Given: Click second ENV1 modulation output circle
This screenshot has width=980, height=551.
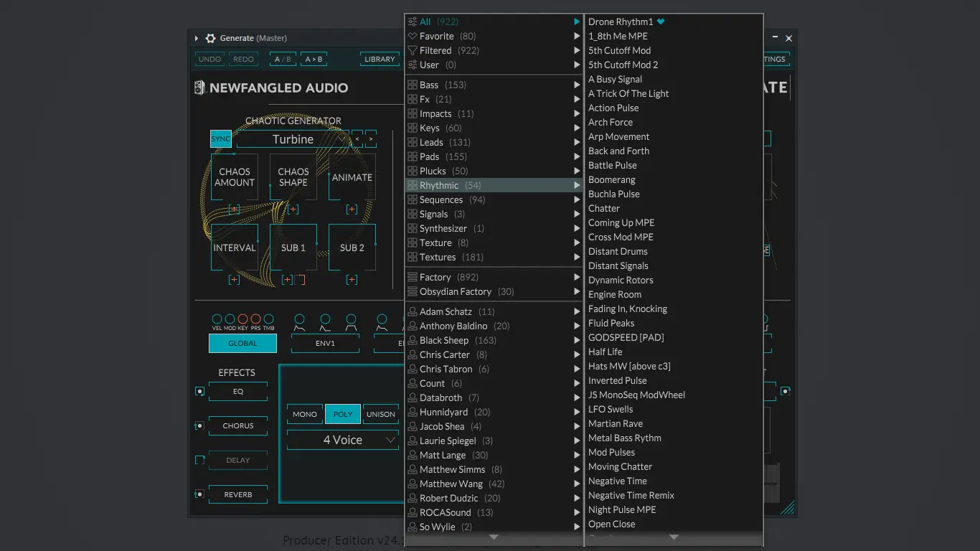Looking at the screenshot, I should tap(325, 319).
